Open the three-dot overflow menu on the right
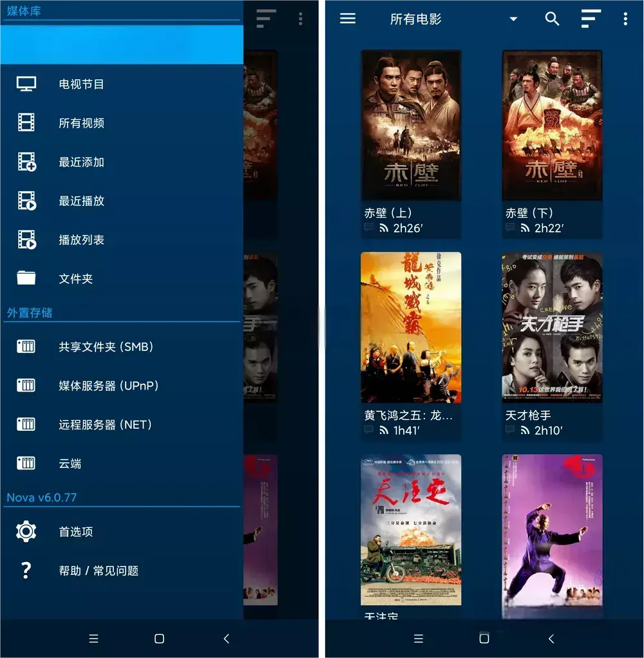This screenshot has width=644, height=658. pos(625,19)
